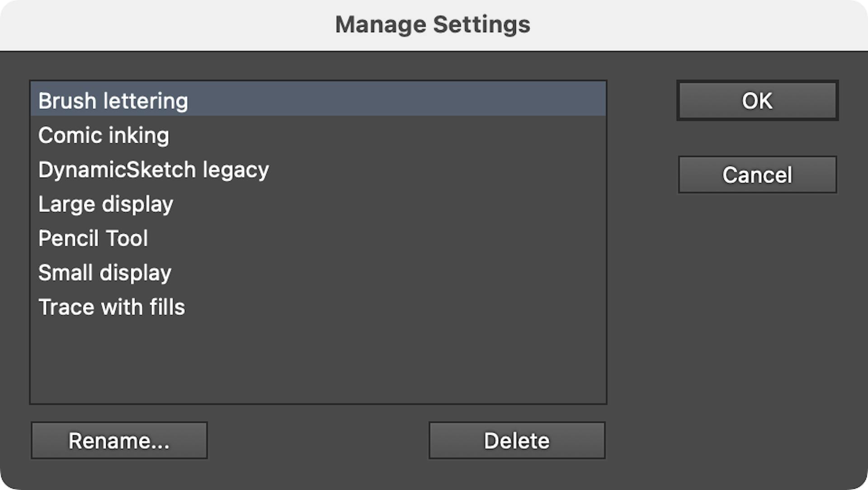This screenshot has width=868, height=490.
Task: Cancel out of Manage Settings
Action: (x=757, y=174)
